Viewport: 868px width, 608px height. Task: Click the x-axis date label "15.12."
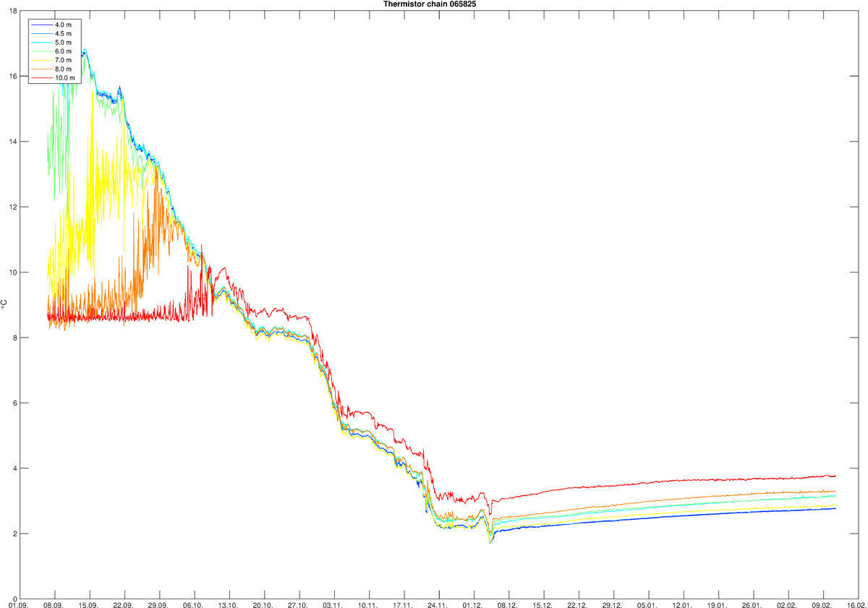click(x=542, y=604)
